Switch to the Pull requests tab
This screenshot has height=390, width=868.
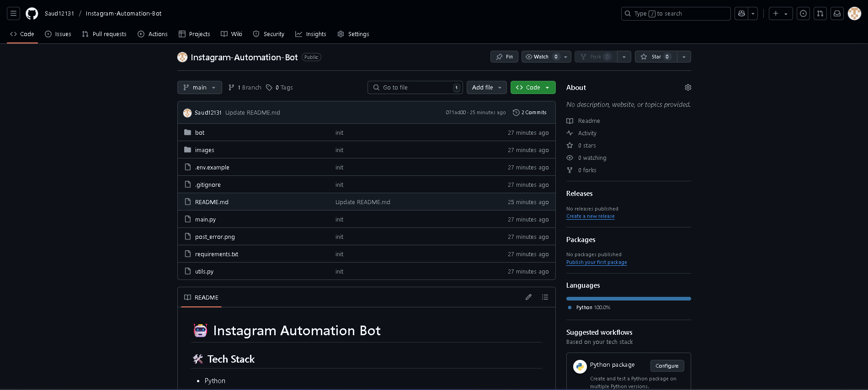click(x=104, y=34)
